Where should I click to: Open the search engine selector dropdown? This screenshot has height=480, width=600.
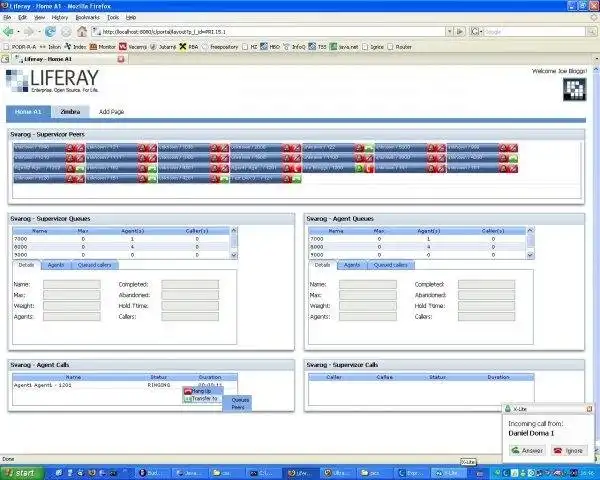(x=481, y=31)
